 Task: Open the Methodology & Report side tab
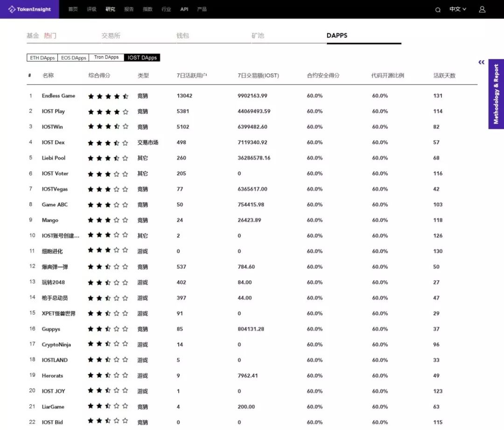[x=496, y=94]
